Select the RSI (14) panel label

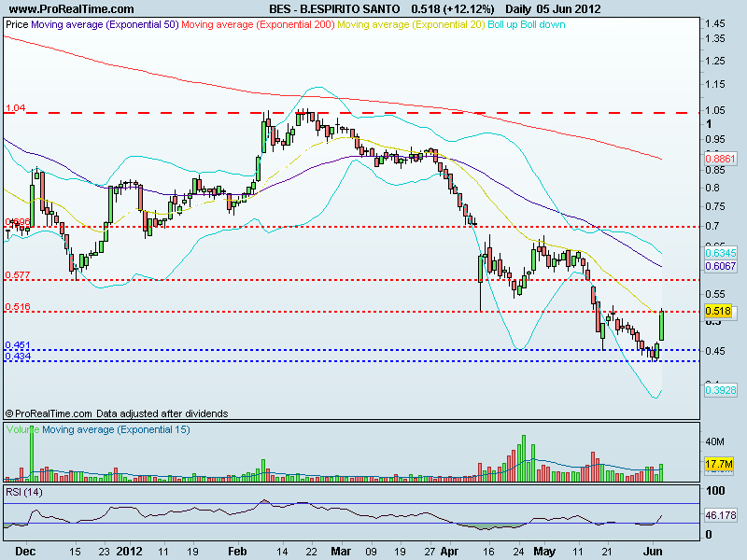point(24,492)
